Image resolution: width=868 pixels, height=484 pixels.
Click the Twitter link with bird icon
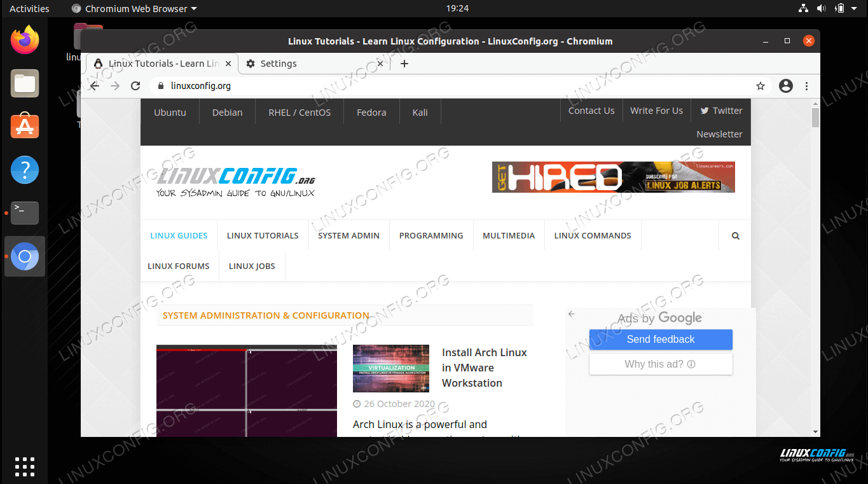tap(722, 111)
